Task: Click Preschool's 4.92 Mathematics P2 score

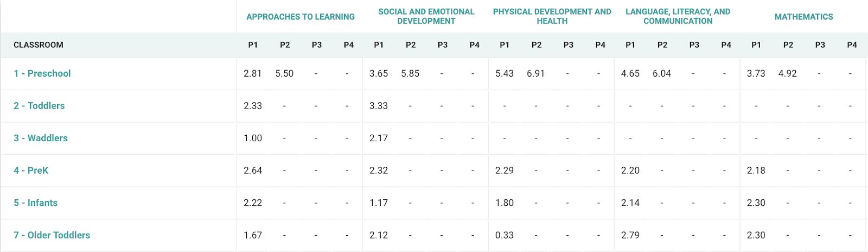Action: [x=788, y=73]
